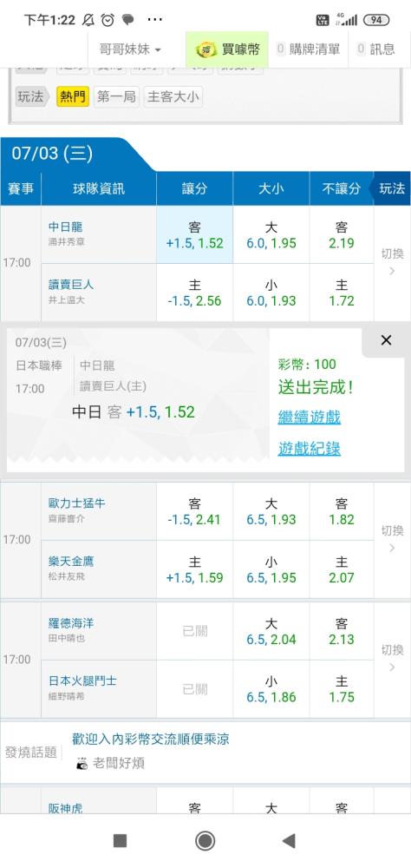
Task: Select the 熱門 play filter
Action: 73,97
